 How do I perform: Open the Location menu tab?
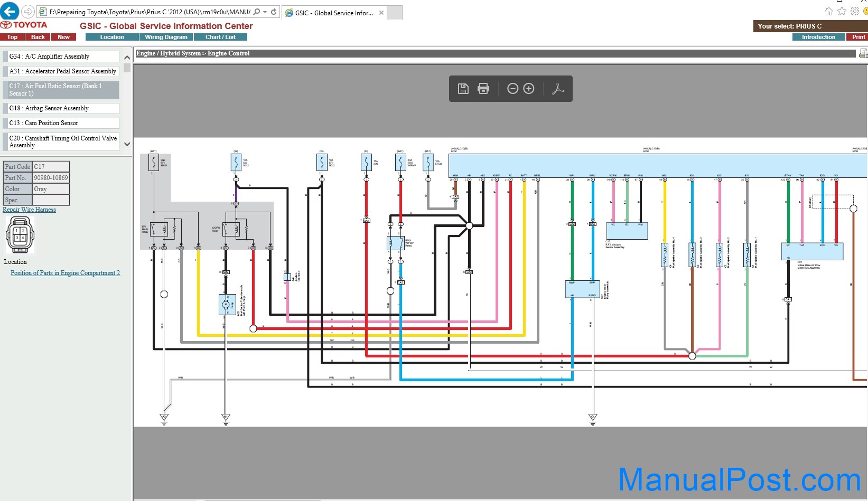112,37
